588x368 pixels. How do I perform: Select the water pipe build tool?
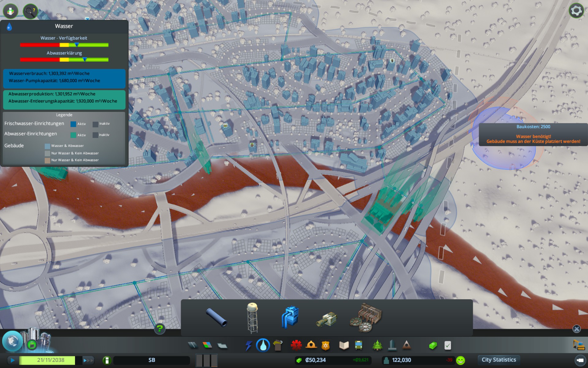tap(217, 317)
